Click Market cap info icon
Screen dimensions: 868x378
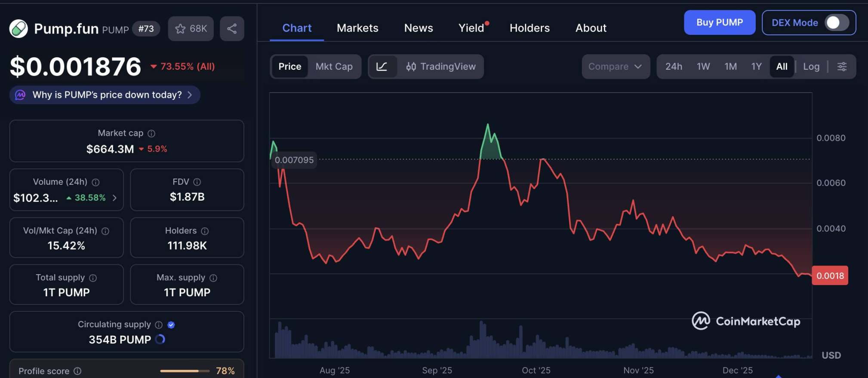point(151,133)
